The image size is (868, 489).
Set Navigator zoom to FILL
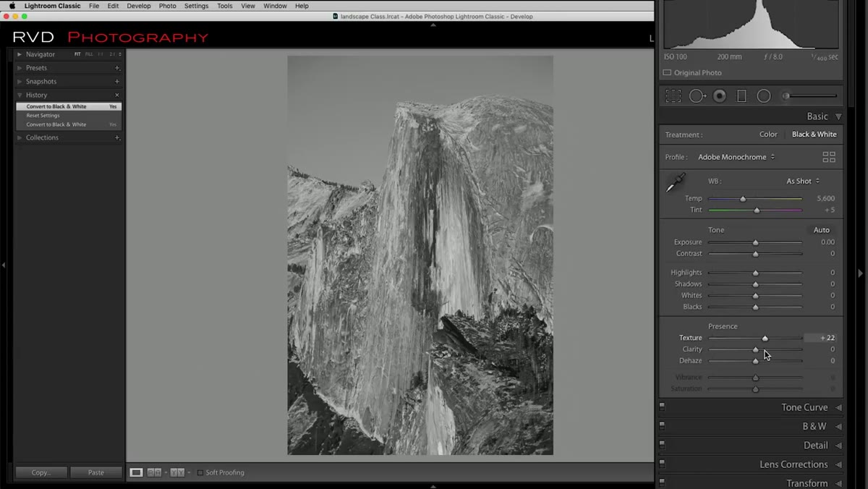89,54
